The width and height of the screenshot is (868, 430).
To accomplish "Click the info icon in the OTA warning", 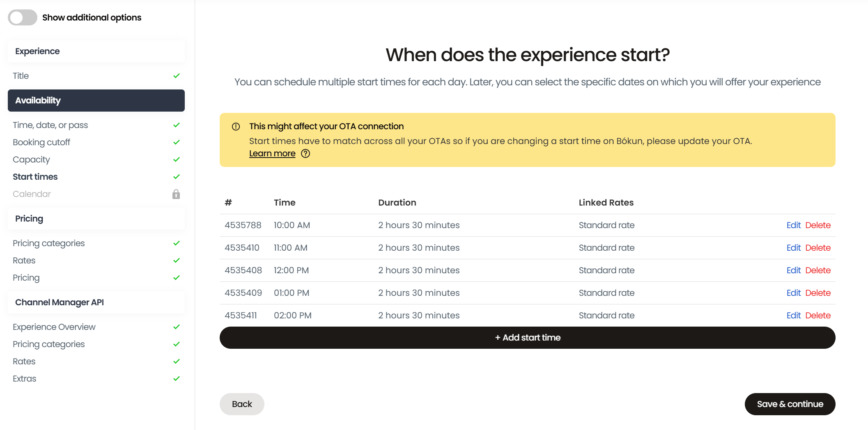I will click(236, 126).
